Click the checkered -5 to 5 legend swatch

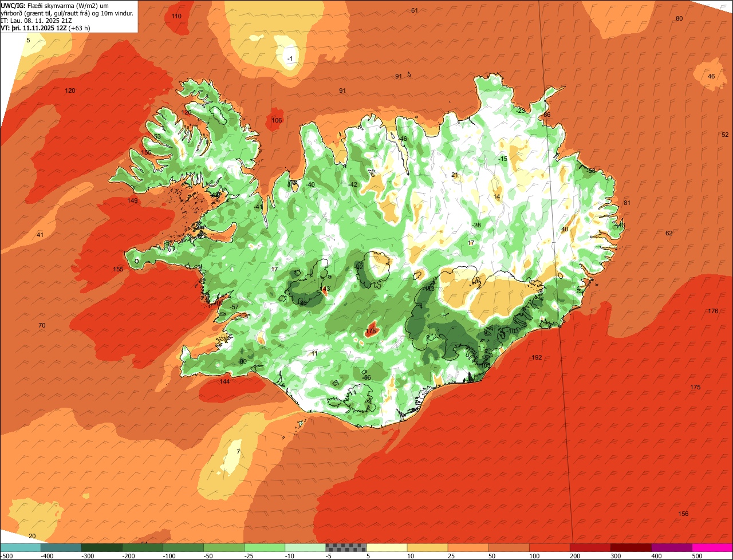[346, 547]
